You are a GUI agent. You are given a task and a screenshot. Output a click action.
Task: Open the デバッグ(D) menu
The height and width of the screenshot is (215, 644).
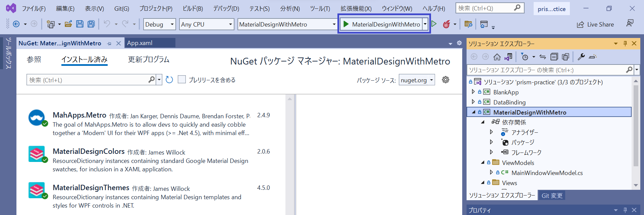[226, 8]
